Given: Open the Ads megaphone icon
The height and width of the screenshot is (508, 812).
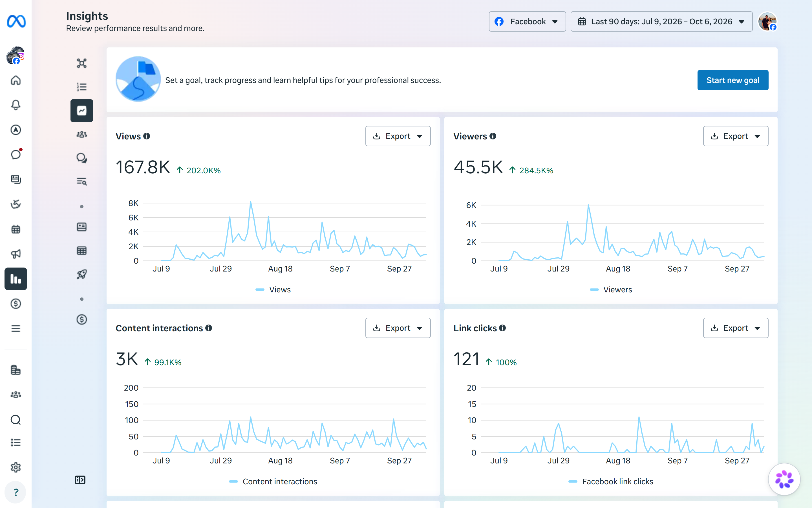Looking at the screenshot, I should pyautogui.click(x=16, y=254).
